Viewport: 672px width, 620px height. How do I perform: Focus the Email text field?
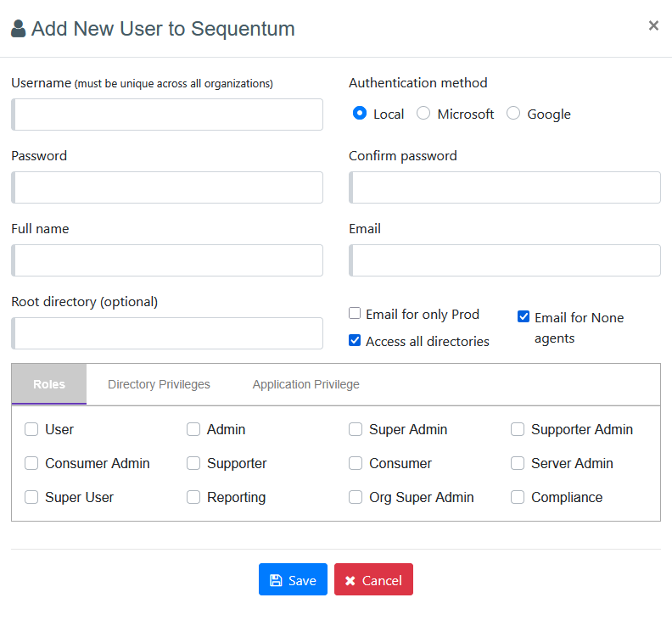tap(505, 260)
